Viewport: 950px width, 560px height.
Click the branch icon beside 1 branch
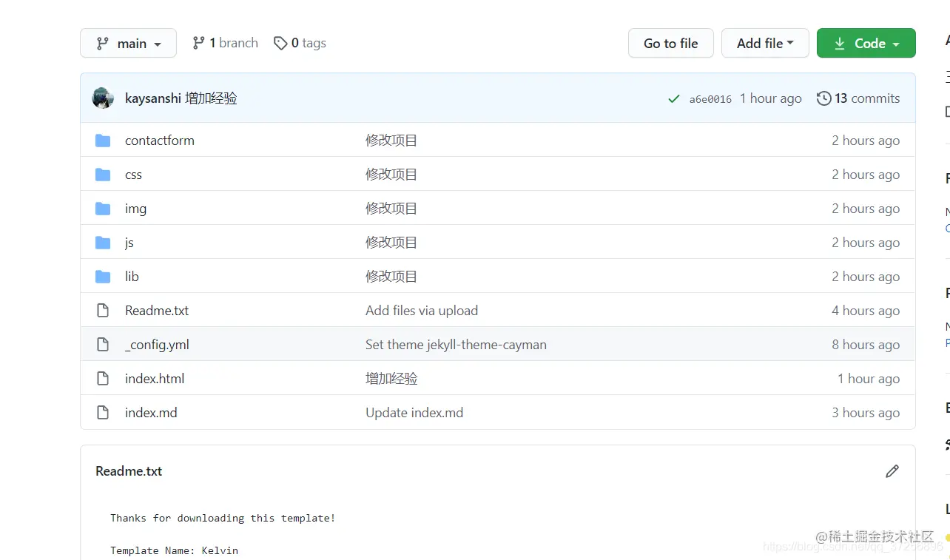(198, 44)
